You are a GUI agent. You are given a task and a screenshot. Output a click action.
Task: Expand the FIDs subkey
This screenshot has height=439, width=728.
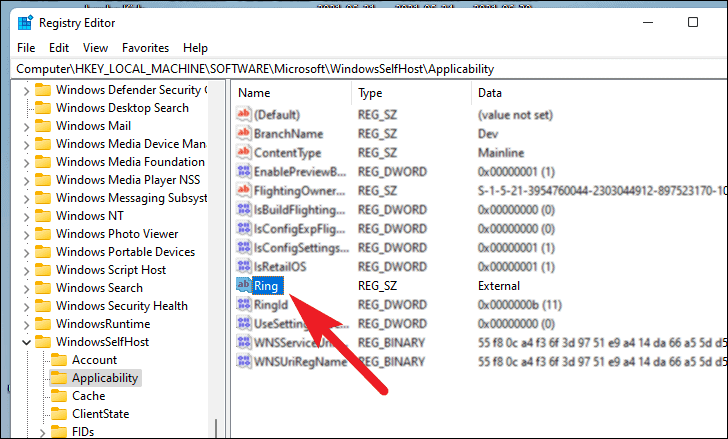42,433
